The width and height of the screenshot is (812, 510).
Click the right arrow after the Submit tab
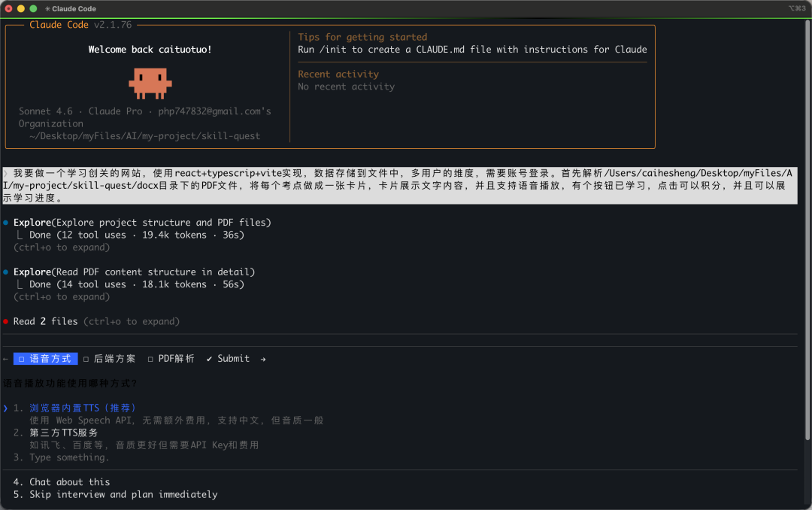tap(263, 359)
